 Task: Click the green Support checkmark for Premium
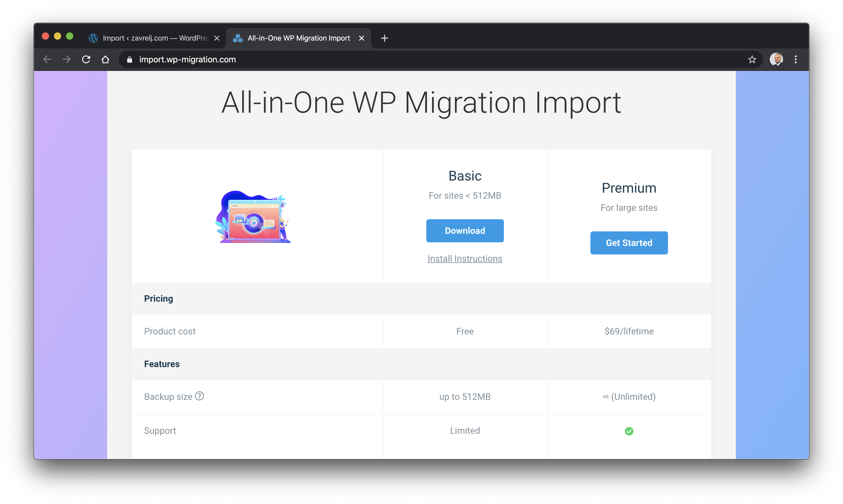click(629, 431)
